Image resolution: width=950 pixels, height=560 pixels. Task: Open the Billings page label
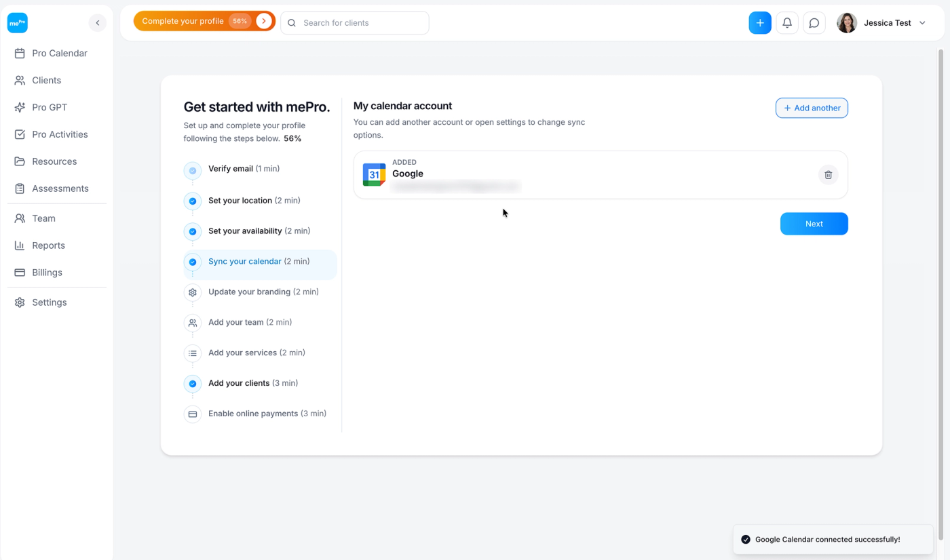pos(47,273)
